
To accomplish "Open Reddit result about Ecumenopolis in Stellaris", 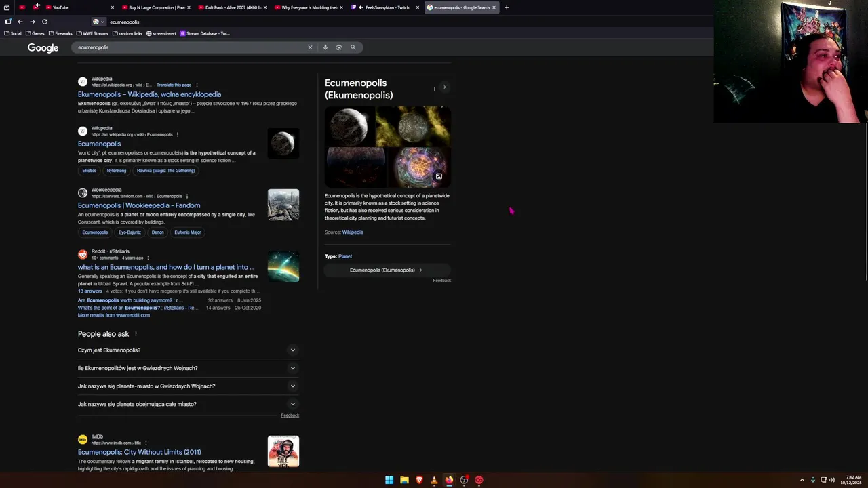I will (166, 267).
